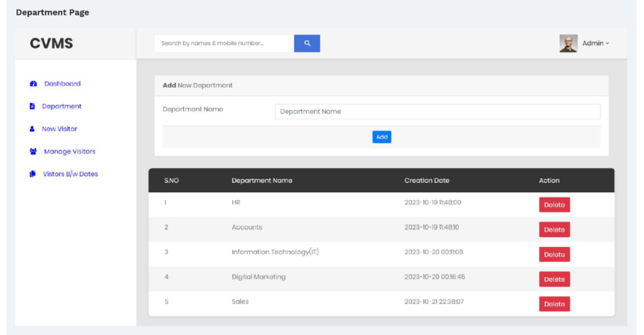Image resolution: width=644 pixels, height=335 pixels.
Task: Click the S.NO column header
Action: tap(171, 180)
